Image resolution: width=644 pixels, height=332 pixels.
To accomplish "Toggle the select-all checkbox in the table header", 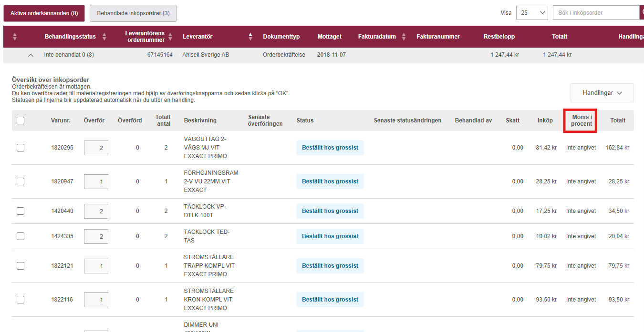I will pyautogui.click(x=21, y=121).
